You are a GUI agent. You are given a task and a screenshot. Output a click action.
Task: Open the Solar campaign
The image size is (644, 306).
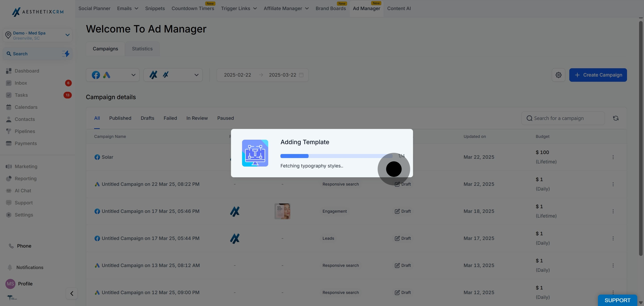tap(108, 157)
